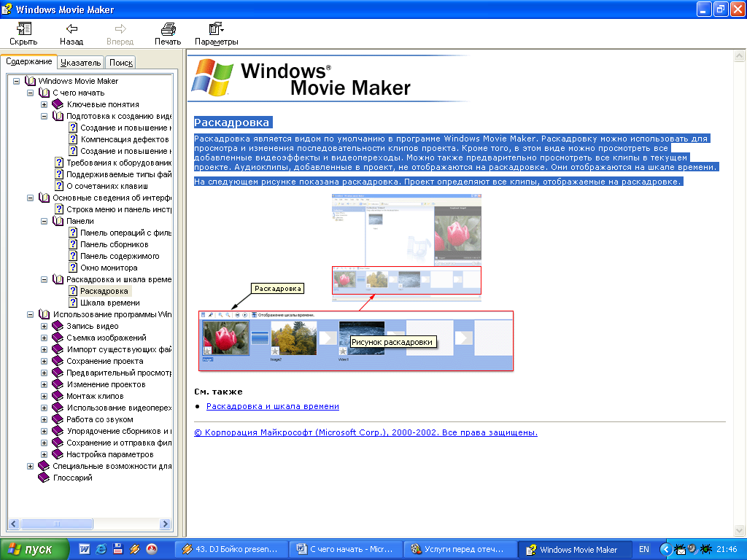Expand the Запись видео branch
Screen dimensions: 747x560
(44, 326)
